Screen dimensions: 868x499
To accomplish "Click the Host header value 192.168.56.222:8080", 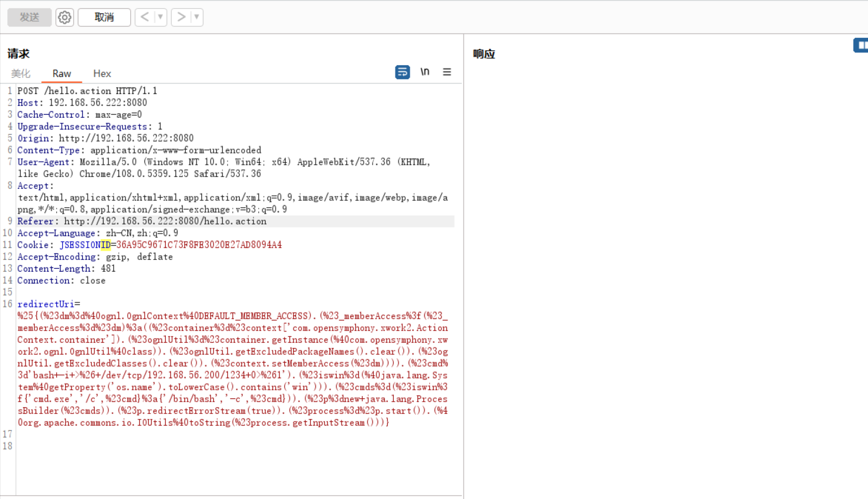I will tap(98, 102).
